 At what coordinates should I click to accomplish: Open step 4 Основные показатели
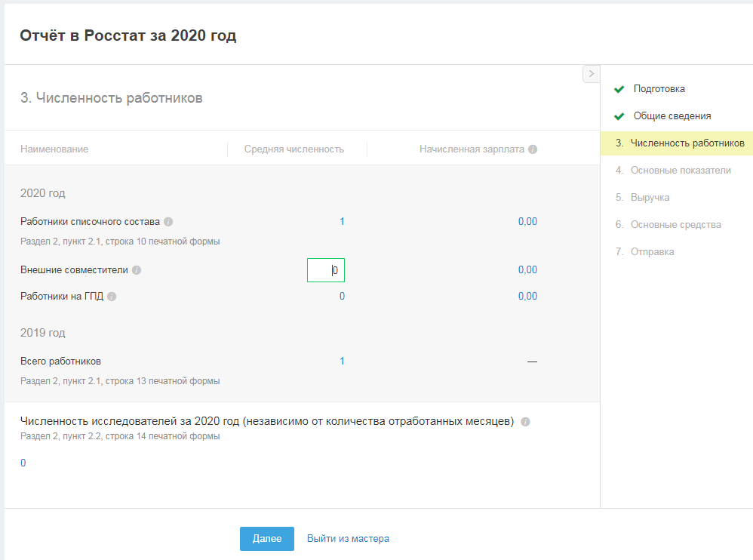[681, 171]
